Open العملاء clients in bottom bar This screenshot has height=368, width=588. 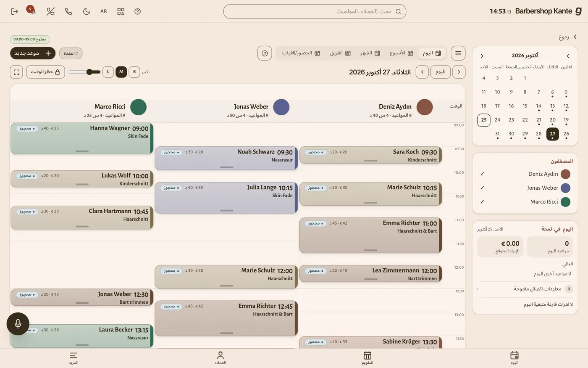220,358
